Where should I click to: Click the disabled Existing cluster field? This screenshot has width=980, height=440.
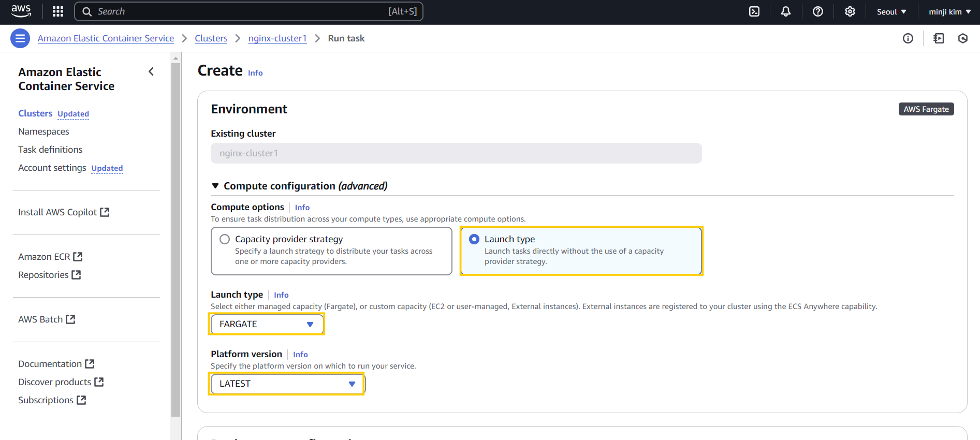[x=456, y=153]
